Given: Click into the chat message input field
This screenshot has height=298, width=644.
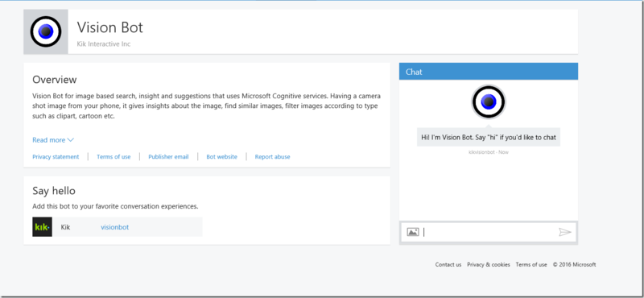Looking at the screenshot, I should [x=489, y=232].
